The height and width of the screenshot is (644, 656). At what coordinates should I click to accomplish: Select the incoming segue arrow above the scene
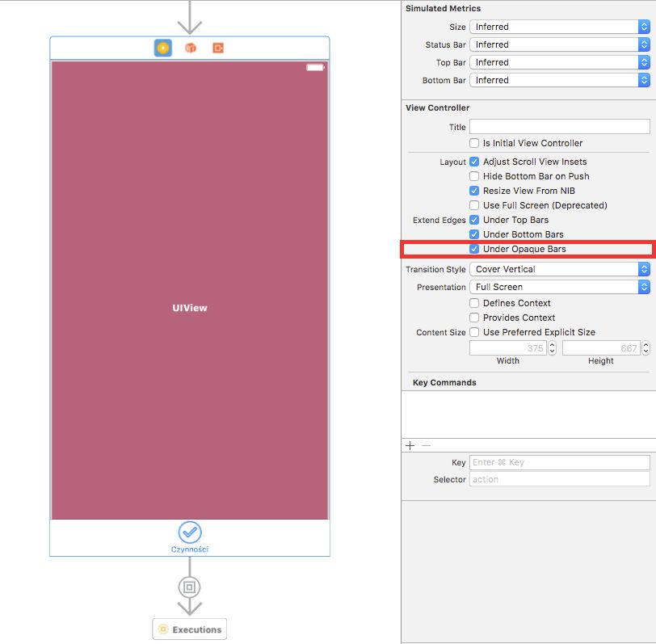point(190,18)
